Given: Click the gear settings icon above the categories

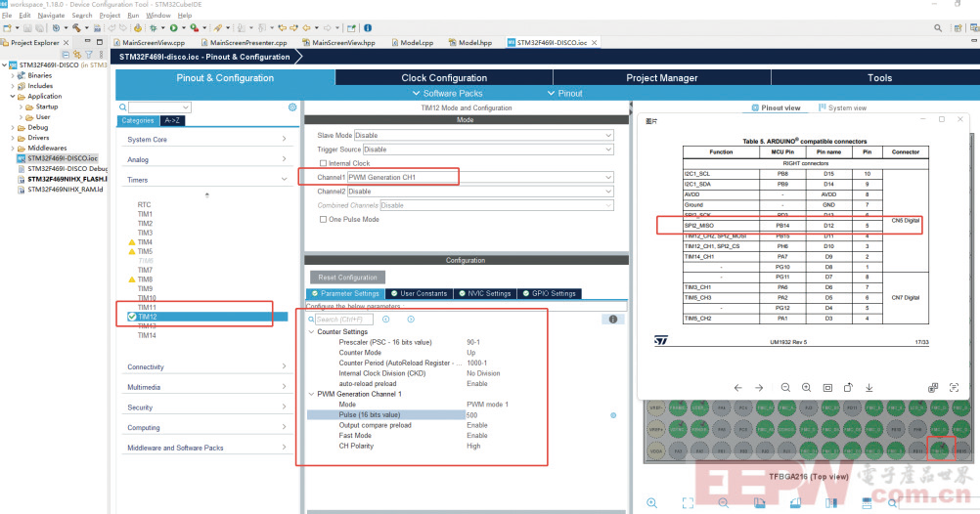Looking at the screenshot, I should click(x=292, y=107).
